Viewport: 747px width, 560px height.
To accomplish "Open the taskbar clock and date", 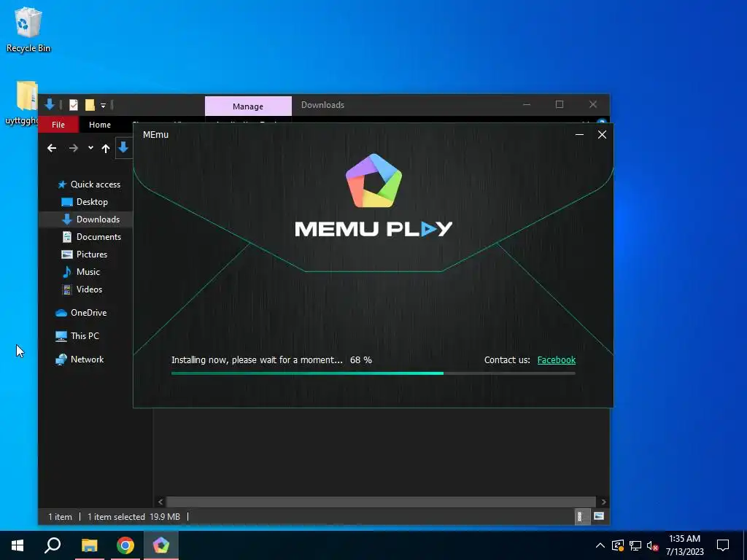I will [x=684, y=545].
